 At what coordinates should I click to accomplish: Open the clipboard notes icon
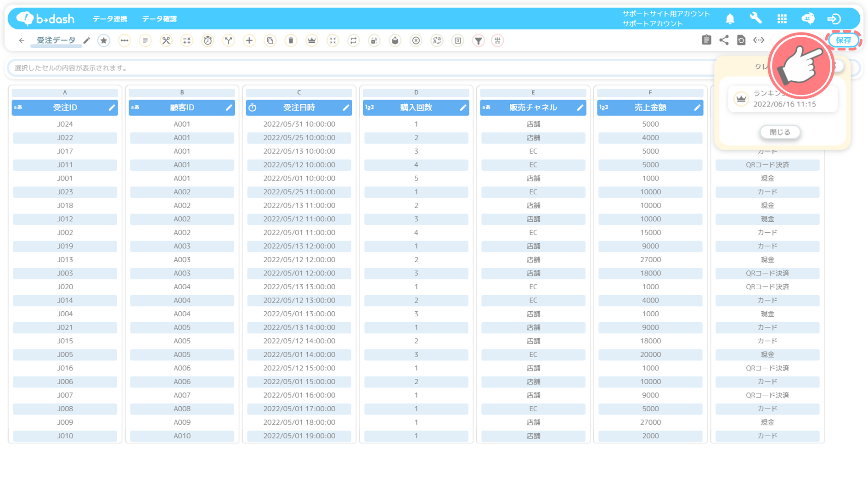706,40
